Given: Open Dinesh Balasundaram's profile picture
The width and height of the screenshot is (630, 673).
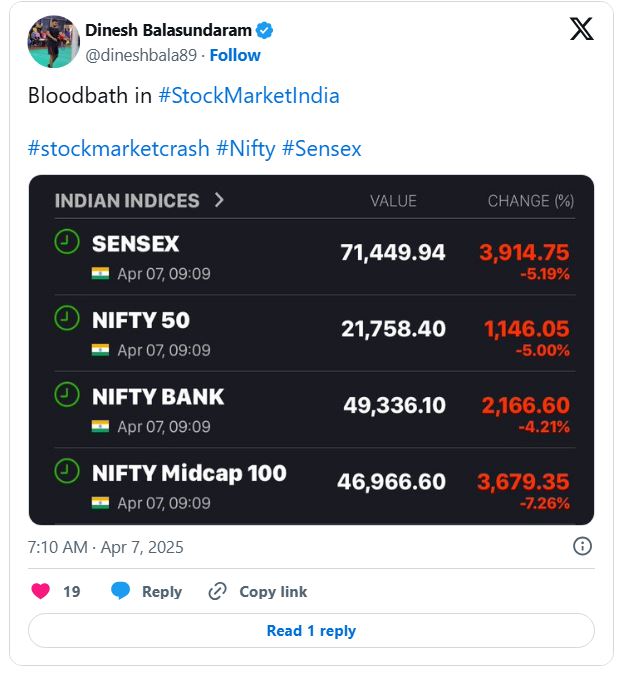Looking at the screenshot, I should pos(54,42).
